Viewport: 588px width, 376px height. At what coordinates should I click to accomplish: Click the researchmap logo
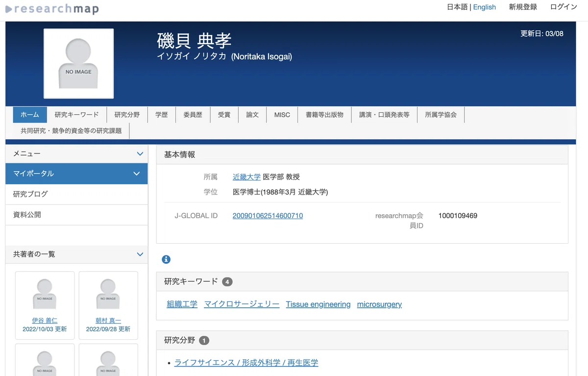52,9
